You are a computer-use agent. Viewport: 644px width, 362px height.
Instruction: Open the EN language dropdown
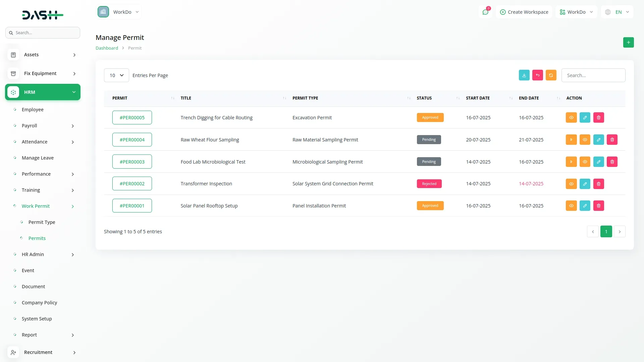tap(618, 12)
